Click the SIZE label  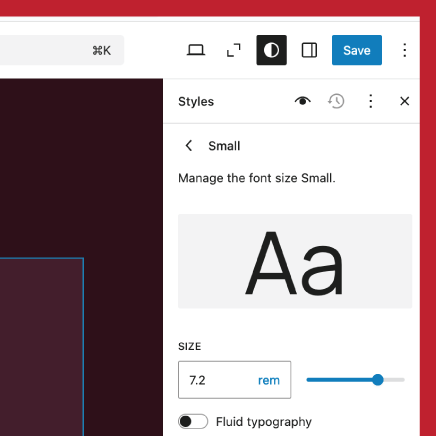[x=190, y=347]
